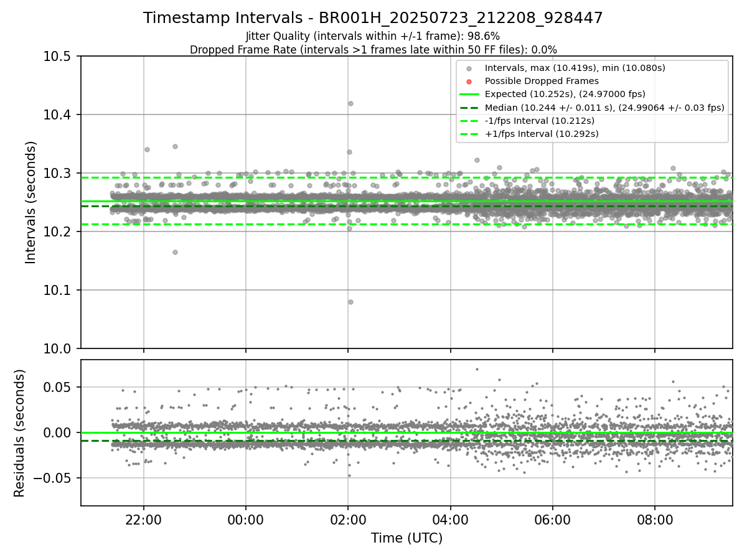Click the 22:00 time tick label
747x560 pixels.
[144, 519]
